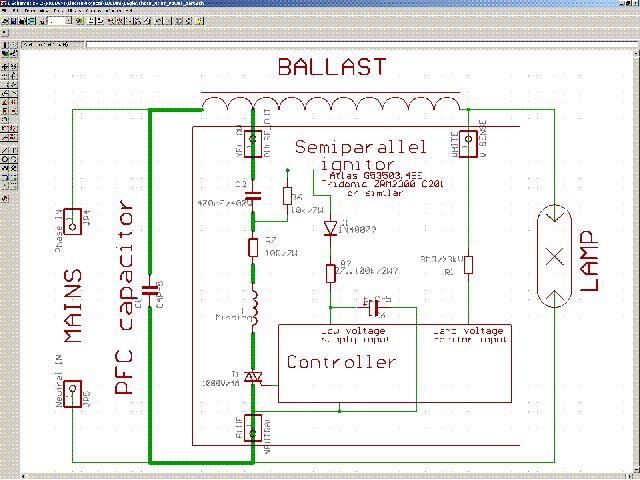Click the MAINS label text
Image resolution: width=640 pixels, height=480 pixels.
[73, 306]
